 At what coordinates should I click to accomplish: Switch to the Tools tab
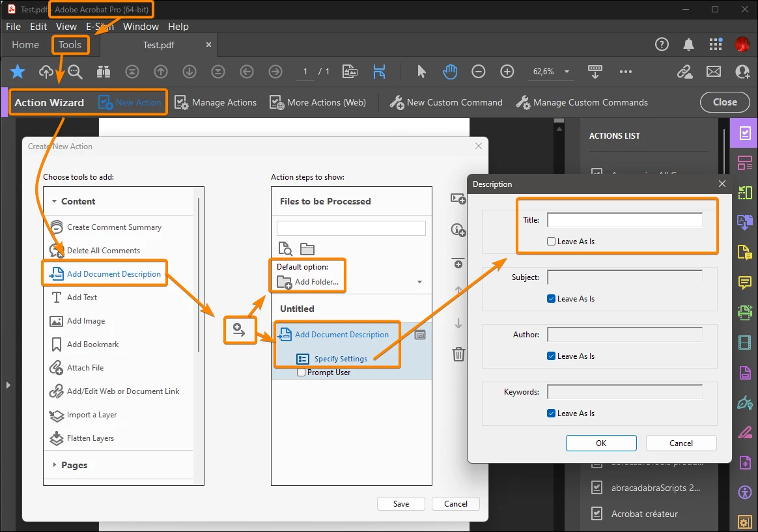click(x=70, y=45)
